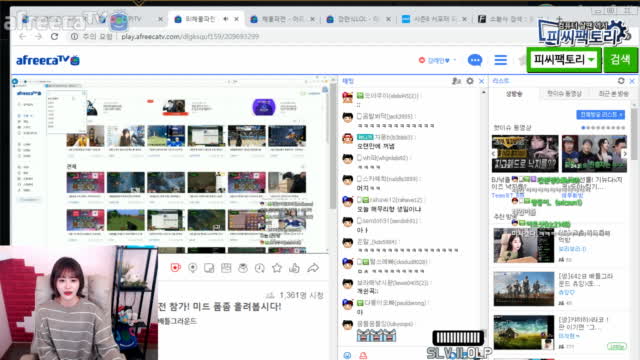640x360 pixels.
Task: Mute the active tab via speaker icon
Action: coord(225,19)
